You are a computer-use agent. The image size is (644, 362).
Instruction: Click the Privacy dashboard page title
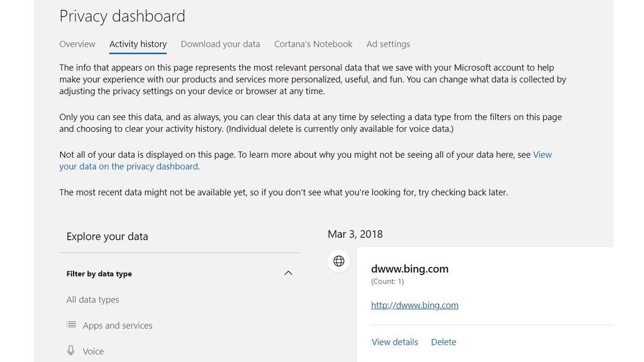(x=122, y=16)
